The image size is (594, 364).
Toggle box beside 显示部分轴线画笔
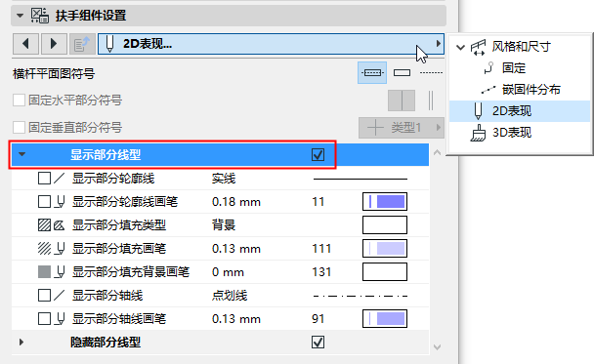(x=44, y=318)
